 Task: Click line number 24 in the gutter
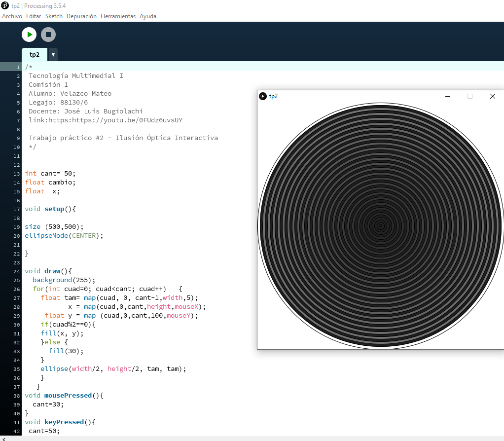point(17,271)
